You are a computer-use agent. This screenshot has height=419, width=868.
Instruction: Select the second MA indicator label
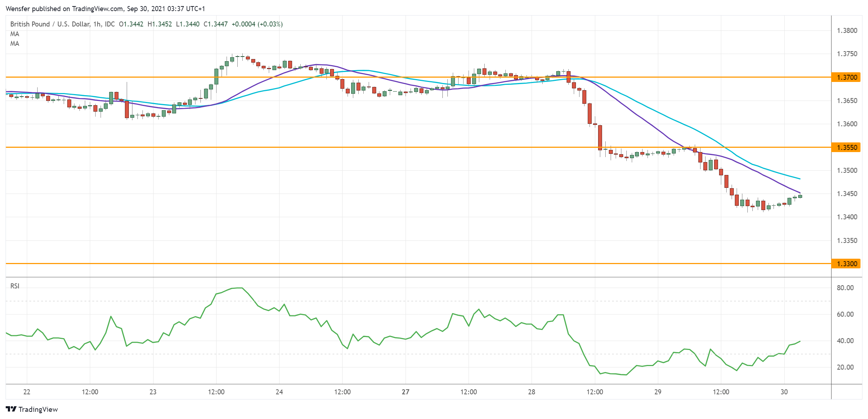click(x=15, y=44)
